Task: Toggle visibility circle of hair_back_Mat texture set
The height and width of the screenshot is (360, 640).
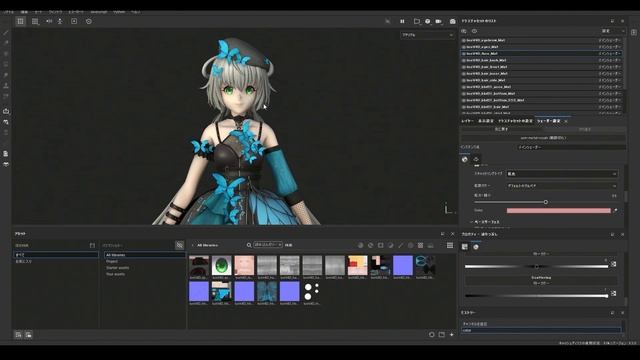Action: click(464, 60)
